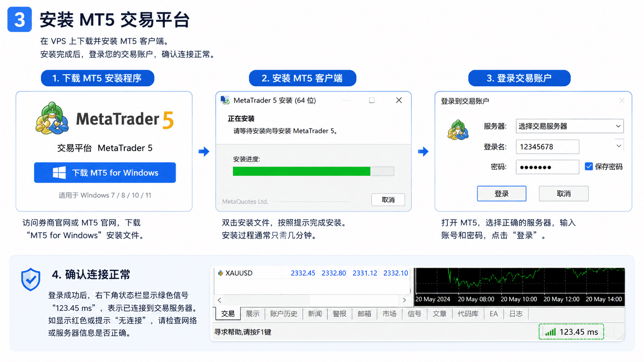Click the MetaTrader icon in login dialog

pos(458,130)
